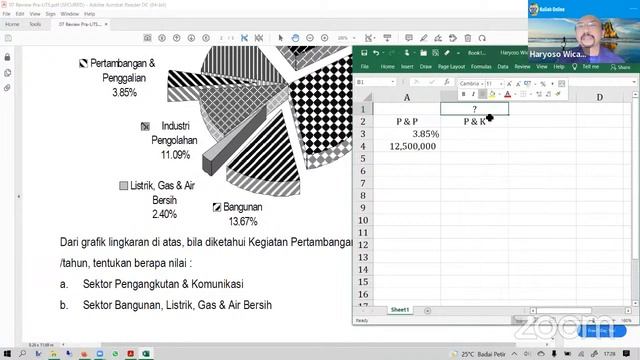Close the ST Review document tab
The height and width of the screenshot is (360, 640).
pos(106,24)
